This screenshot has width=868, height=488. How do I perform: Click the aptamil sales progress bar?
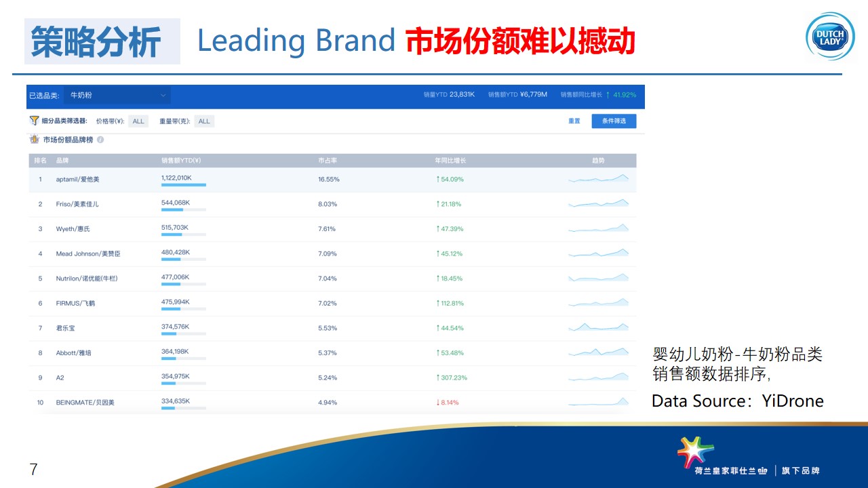tap(184, 184)
